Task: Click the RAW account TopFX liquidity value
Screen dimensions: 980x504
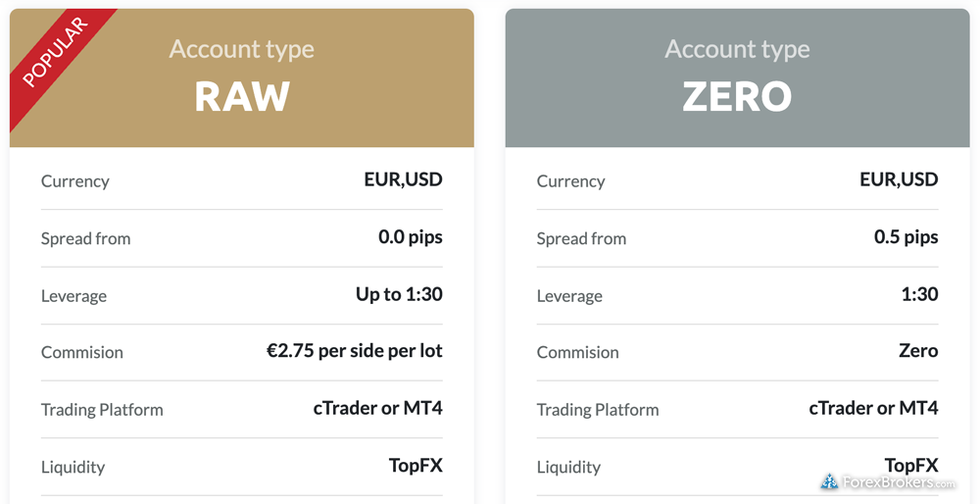Action: coord(416,466)
